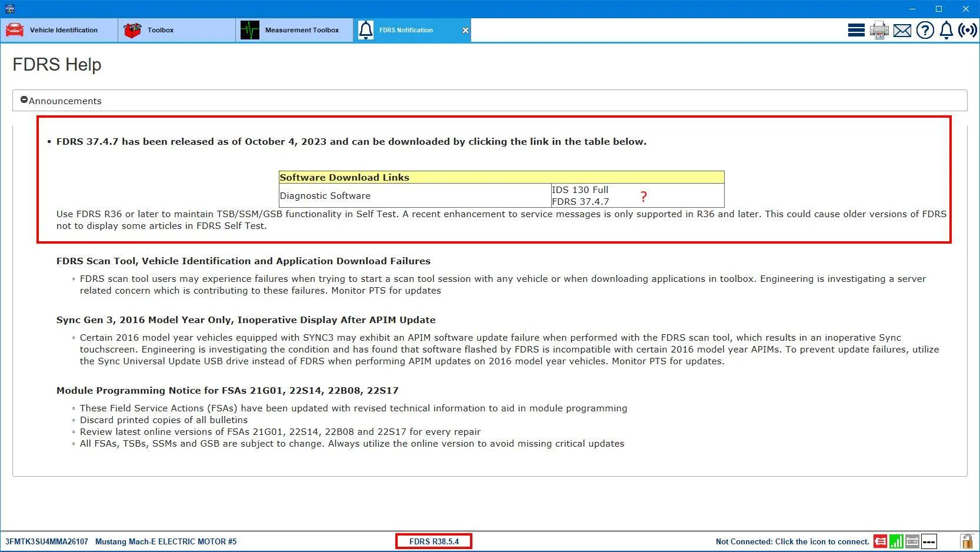980x552 pixels.
Task: Collapse the Announcements section
Action: coord(24,100)
